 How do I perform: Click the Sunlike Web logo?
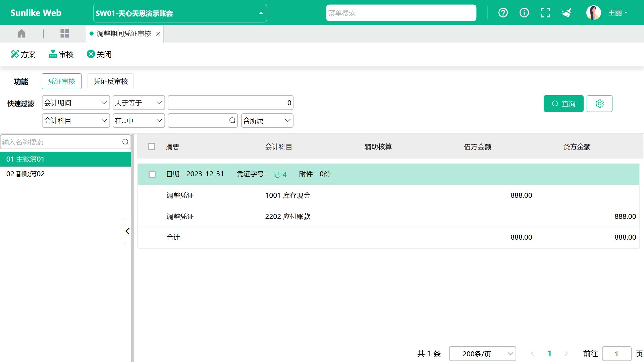(x=36, y=13)
